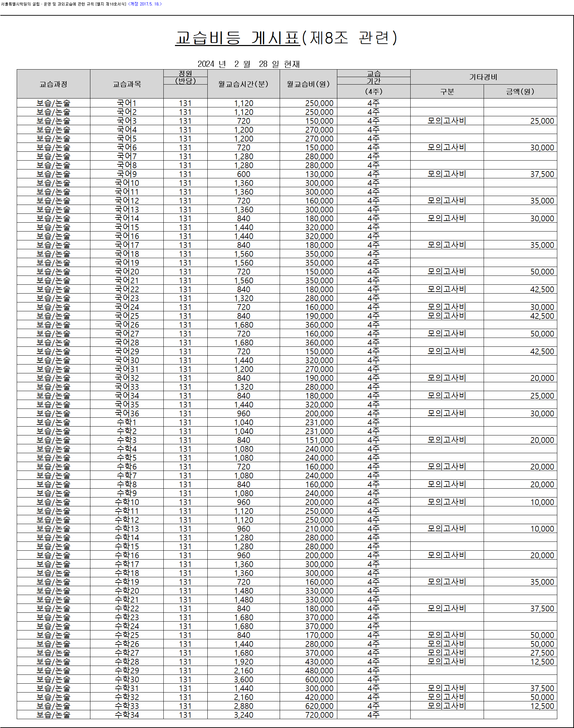Click the 기타경비 header cell
The width and height of the screenshot is (574, 728).
click(x=484, y=77)
